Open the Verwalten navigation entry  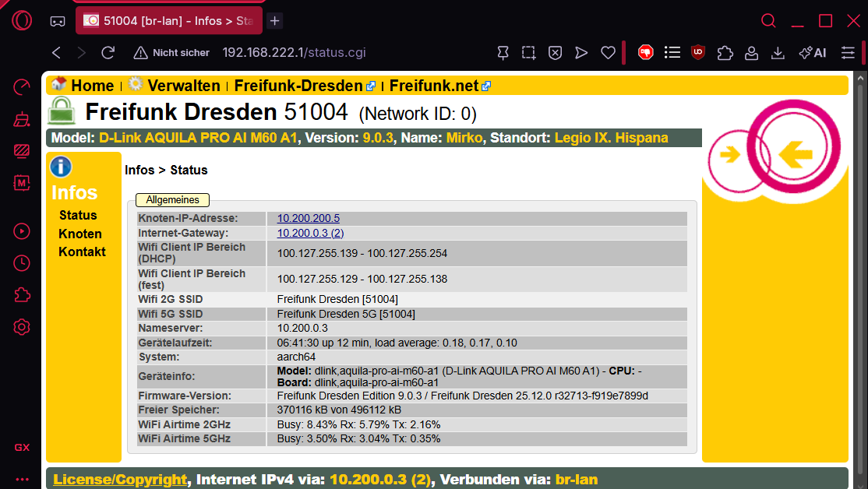coord(184,86)
